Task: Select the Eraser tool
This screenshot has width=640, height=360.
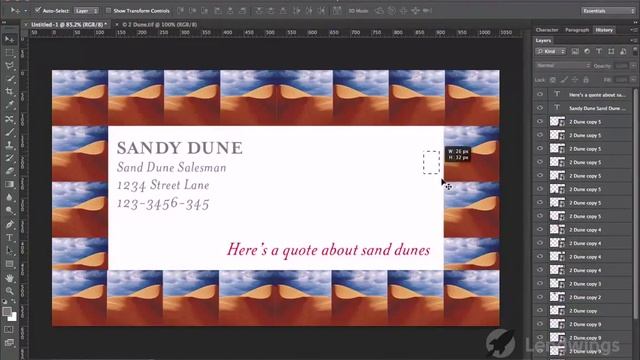Action: pyautogui.click(x=9, y=171)
